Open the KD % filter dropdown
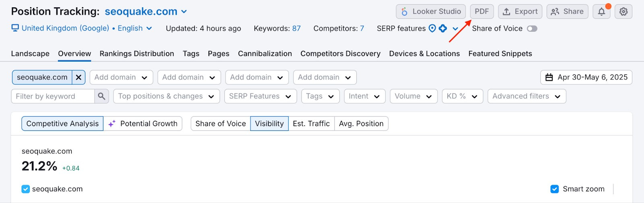The width and height of the screenshot is (644, 203). click(x=462, y=96)
